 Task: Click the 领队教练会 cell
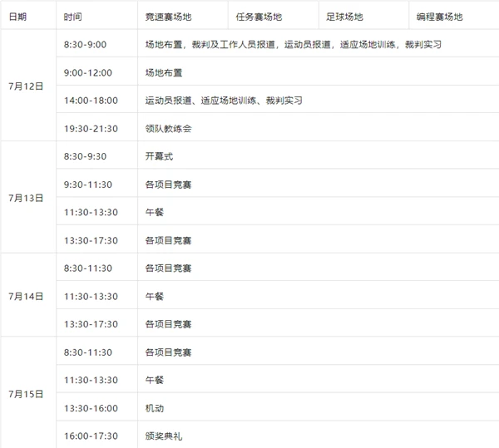tap(319, 127)
